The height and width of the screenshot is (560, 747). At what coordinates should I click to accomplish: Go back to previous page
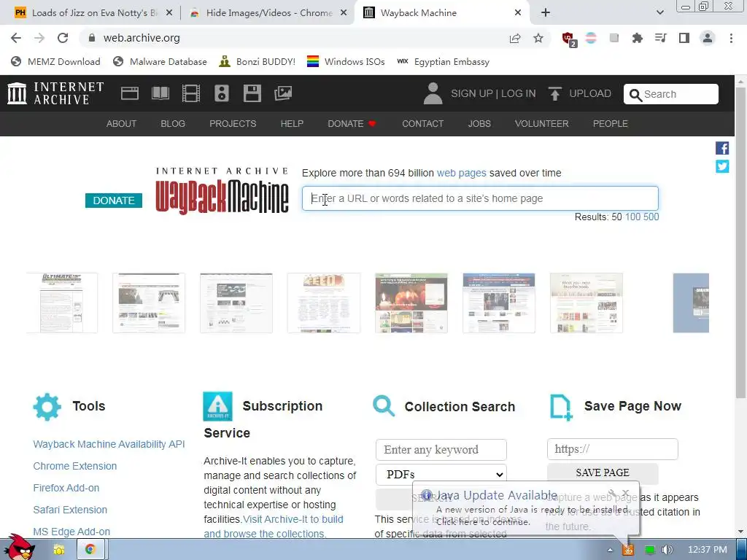pyautogui.click(x=16, y=38)
